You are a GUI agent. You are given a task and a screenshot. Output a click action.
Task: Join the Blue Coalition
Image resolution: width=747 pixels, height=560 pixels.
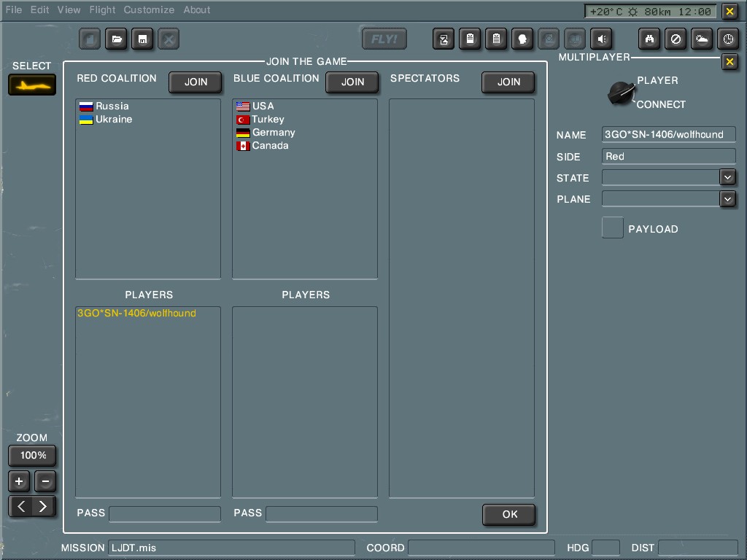(x=352, y=82)
